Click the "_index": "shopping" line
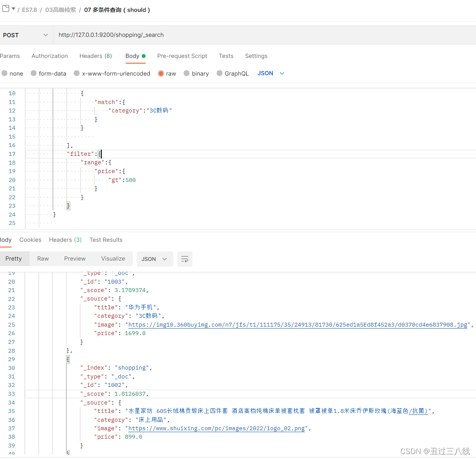Screen dimensions: 476x459 coord(116,368)
